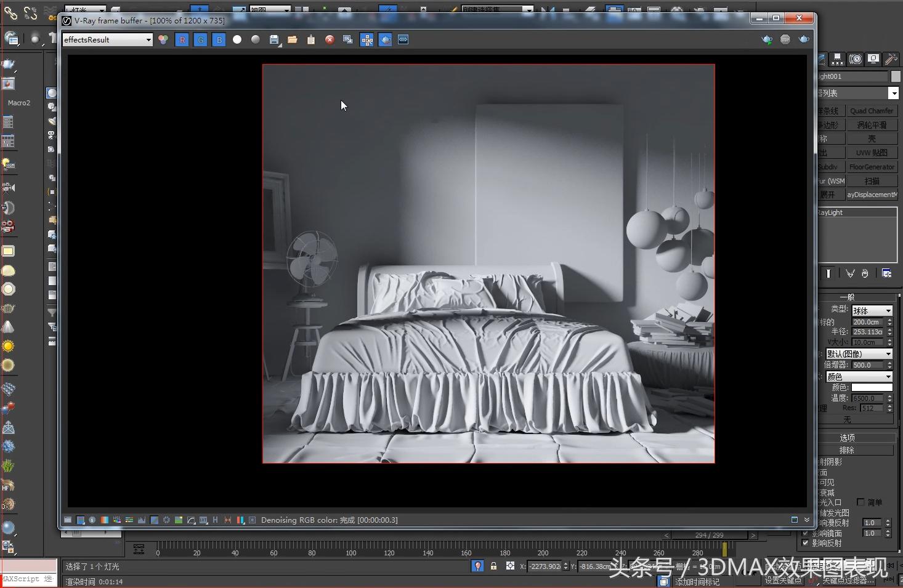The height and width of the screenshot is (588, 903).
Task: Switch to RGB color channels icon
Action: tap(163, 40)
